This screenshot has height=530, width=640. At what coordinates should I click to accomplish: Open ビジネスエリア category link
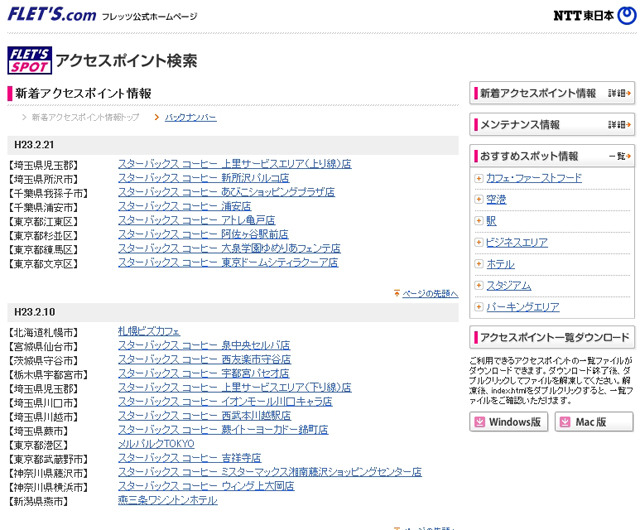(x=517, y=243)
